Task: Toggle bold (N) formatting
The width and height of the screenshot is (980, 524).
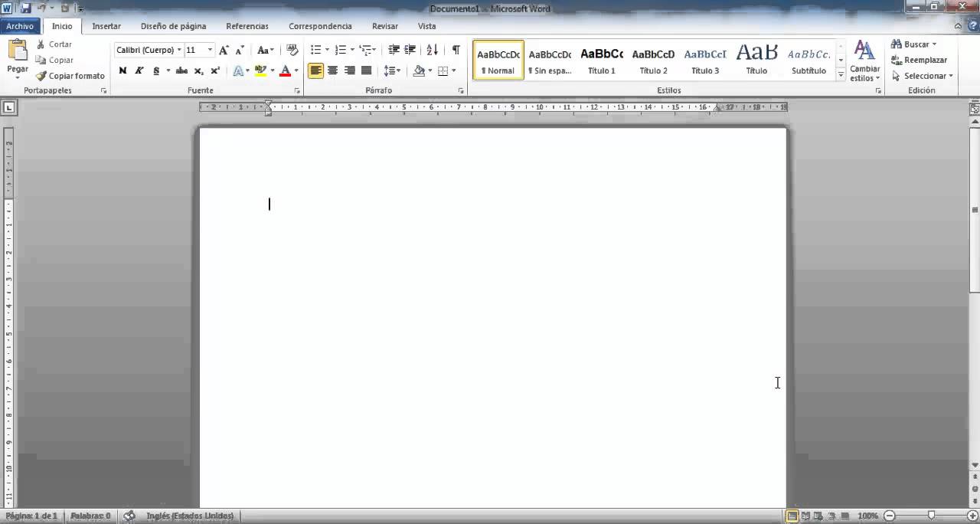Action: pos(122,70)
